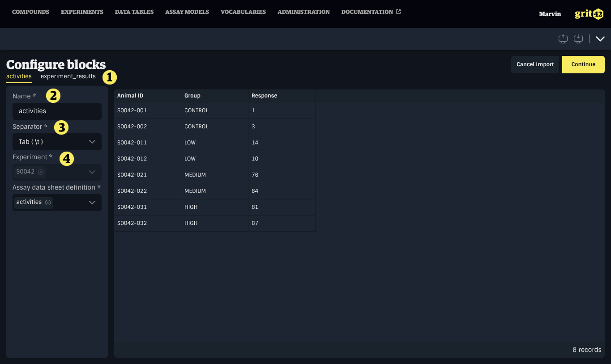Open the external Documentation link
Viewport: 611px width, 364px height.
pyautogui.click(x=371, y=12)
